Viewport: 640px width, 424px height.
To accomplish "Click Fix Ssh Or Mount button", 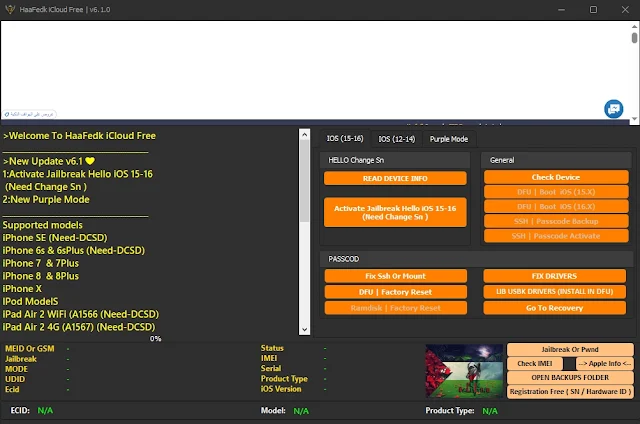I will (396, 276).
